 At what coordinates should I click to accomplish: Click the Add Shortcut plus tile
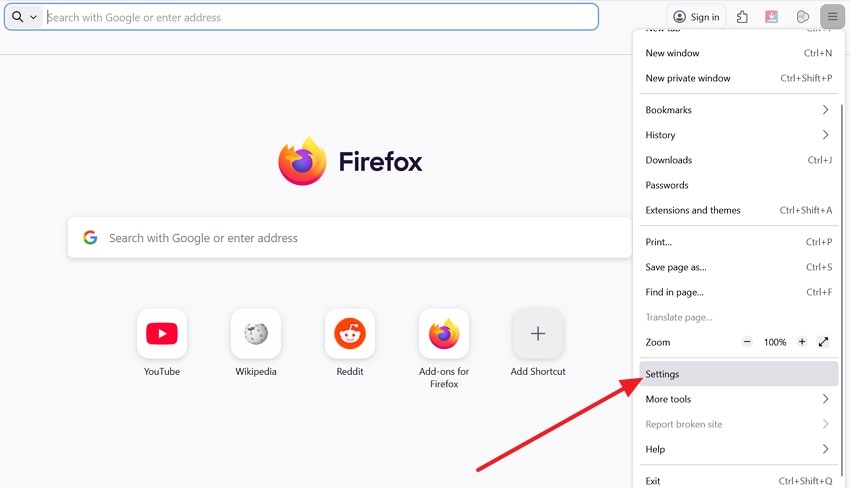pyautogui.click(x=538, y=333)
